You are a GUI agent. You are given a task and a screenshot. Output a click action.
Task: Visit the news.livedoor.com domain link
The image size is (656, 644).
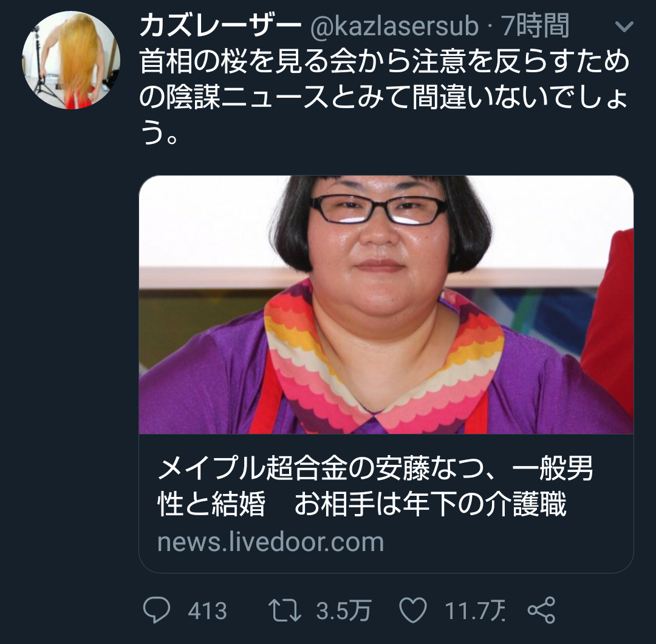pyautogui.click(x=270, y=541)
